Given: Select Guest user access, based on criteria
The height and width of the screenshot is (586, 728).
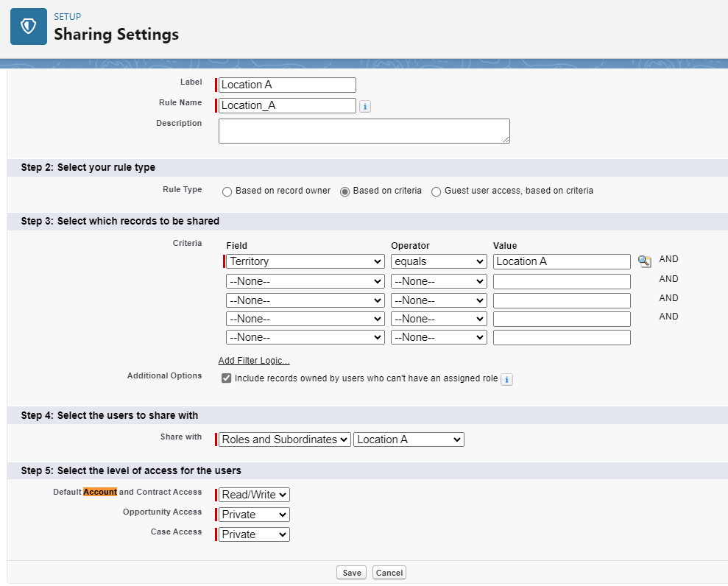Looking at the screenshot, I should tap(436, 191).
